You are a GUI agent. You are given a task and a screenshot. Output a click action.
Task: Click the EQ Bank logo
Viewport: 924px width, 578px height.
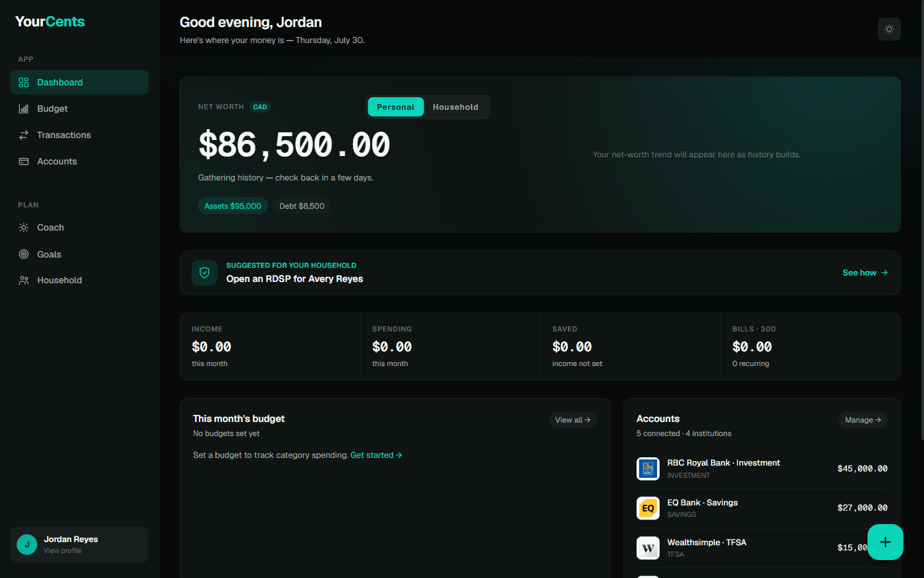tap(648, 508)
